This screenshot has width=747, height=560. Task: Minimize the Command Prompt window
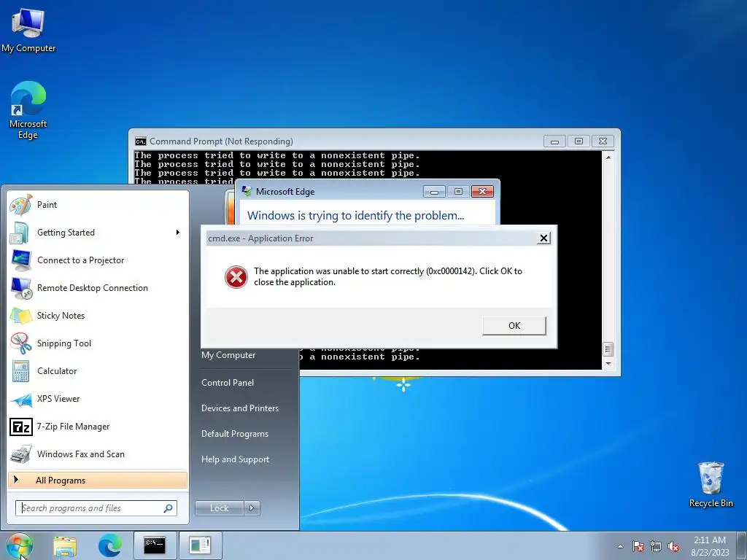(x=554, y=141)
